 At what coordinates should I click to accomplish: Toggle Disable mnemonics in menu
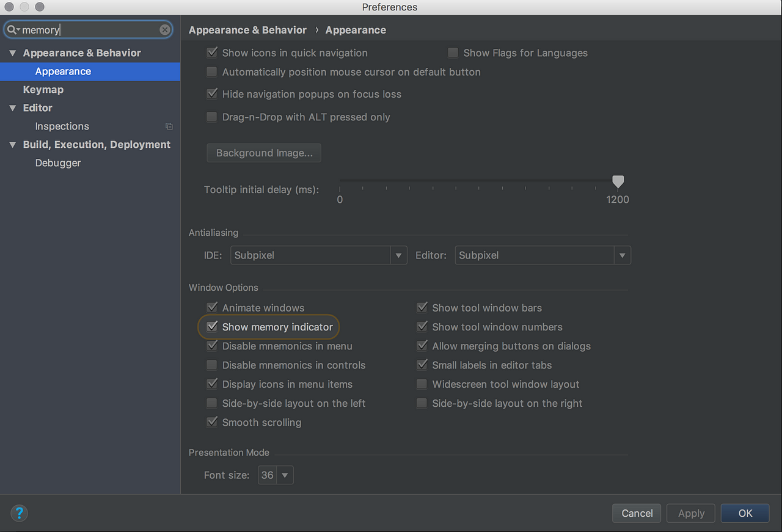pyautogui.click(x=212, y=346)
